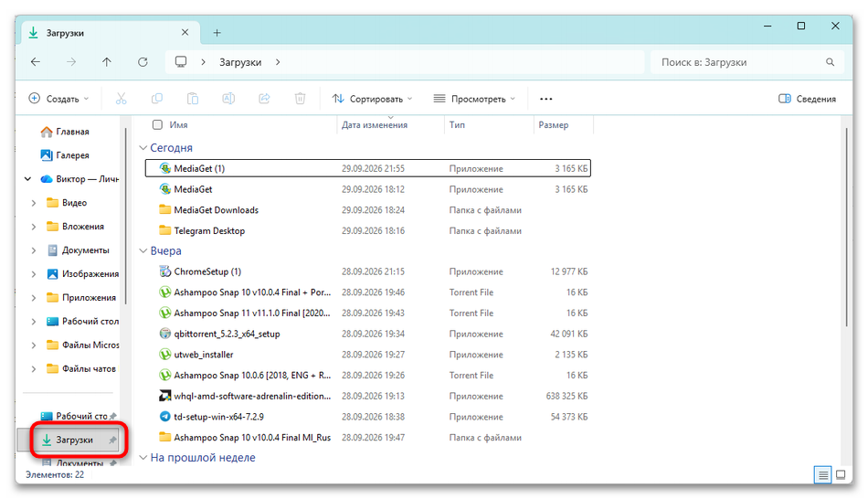Select the utweb_installer file icon
Image resolution: width=868 pixels, height=499 pixels.
pos(165,355)
